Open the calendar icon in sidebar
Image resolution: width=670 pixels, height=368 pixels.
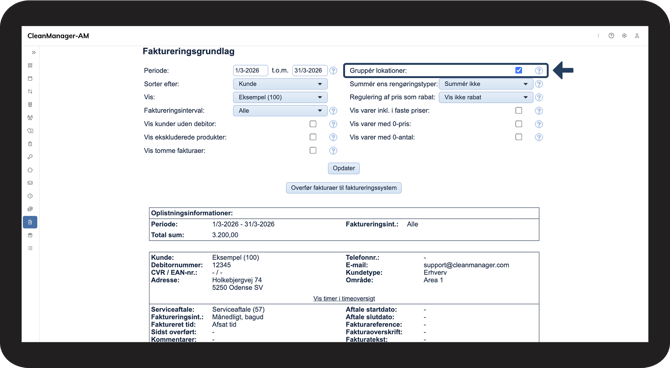(30, 79)
